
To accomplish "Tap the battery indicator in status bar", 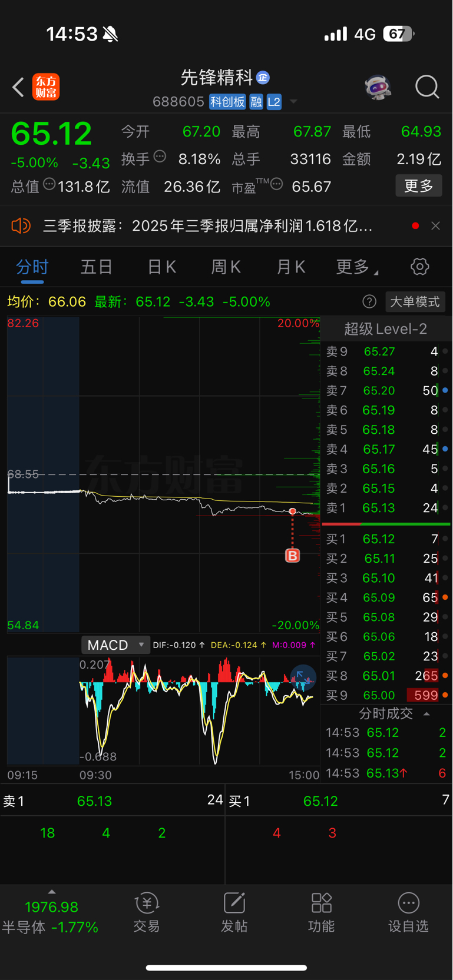I will (x=399, y=34).
